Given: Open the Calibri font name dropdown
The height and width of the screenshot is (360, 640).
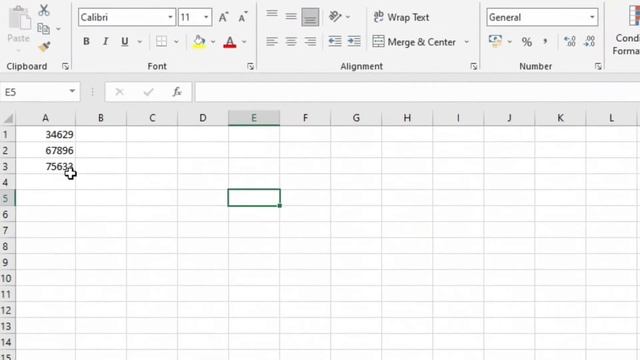Looking at the screenshot, I should pyautogui.click(x=170, y=17).
